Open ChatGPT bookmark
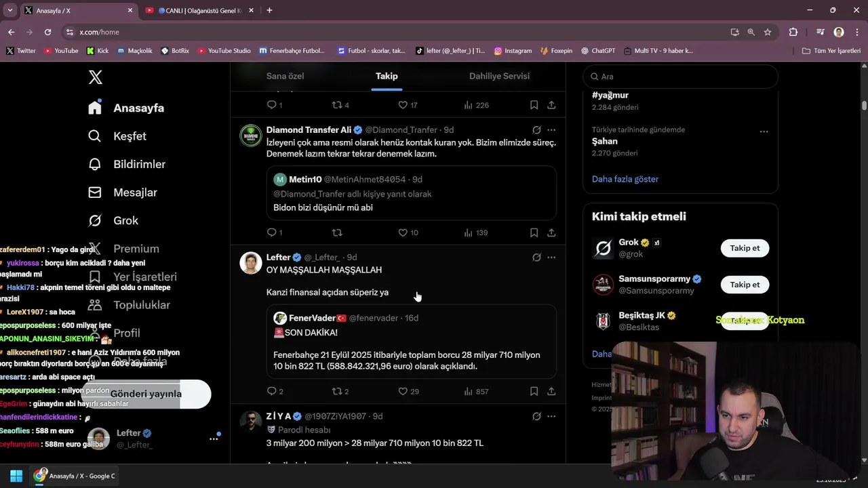 click(597, 51)
